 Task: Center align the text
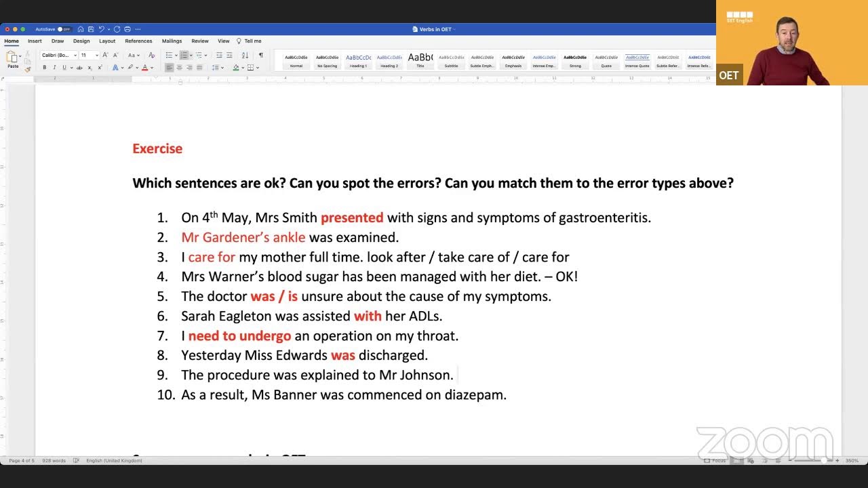click(180, 68)
